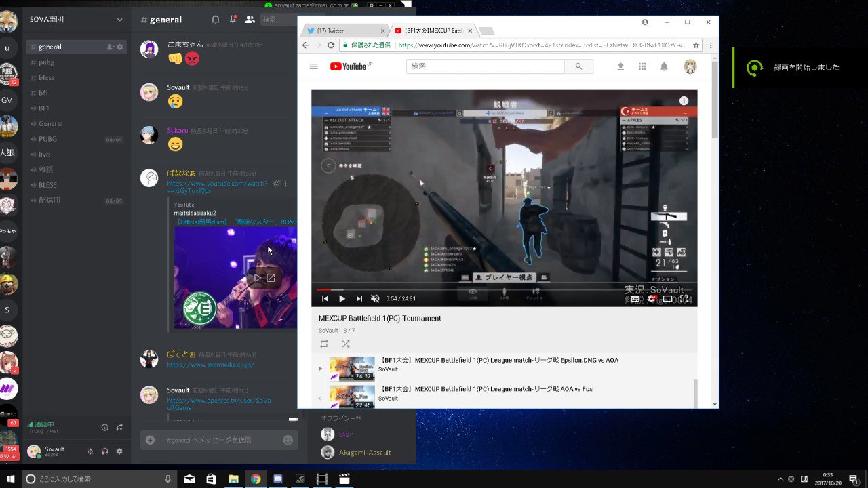Screen dimensions: 868x488
Task: Join 配信用 voice channel
Action: [77, 201]
